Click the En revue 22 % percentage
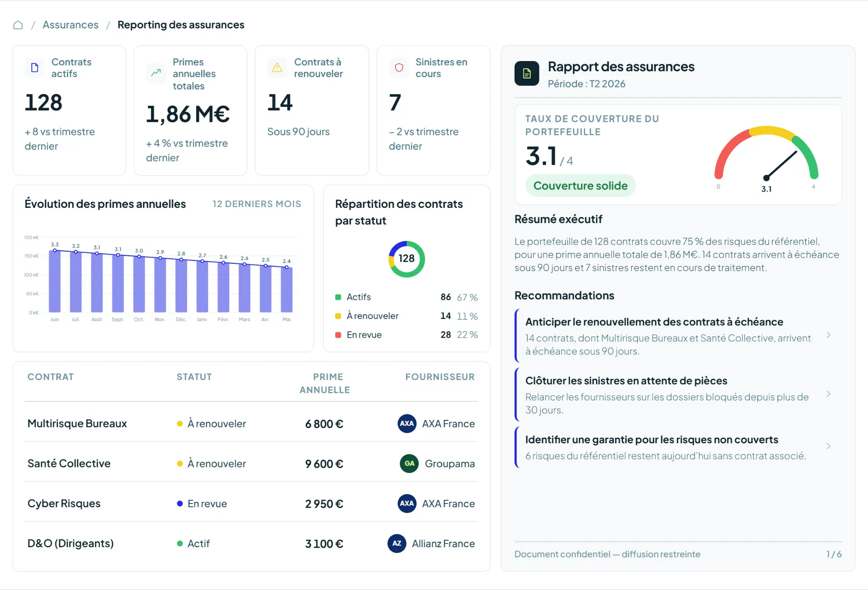Viewport: 868px width, 590px height. [467, 335]
